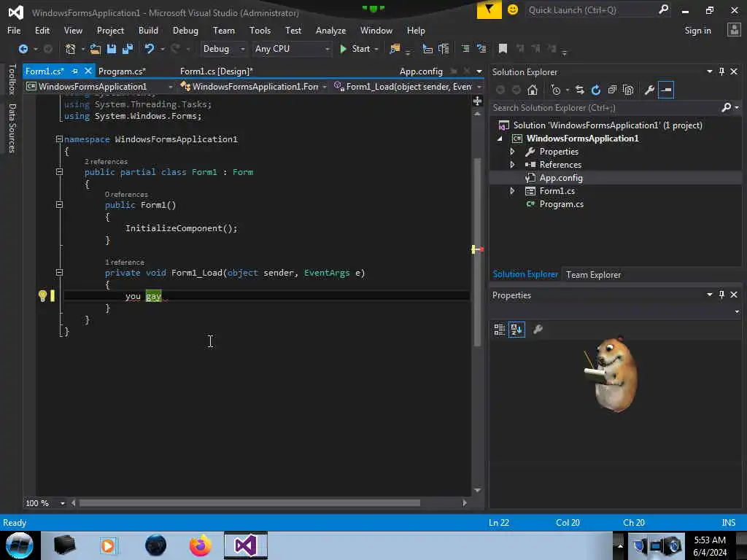The image size is (747, 560).
Task: Open Firefox from the taskbar
Action: [200, 545]
